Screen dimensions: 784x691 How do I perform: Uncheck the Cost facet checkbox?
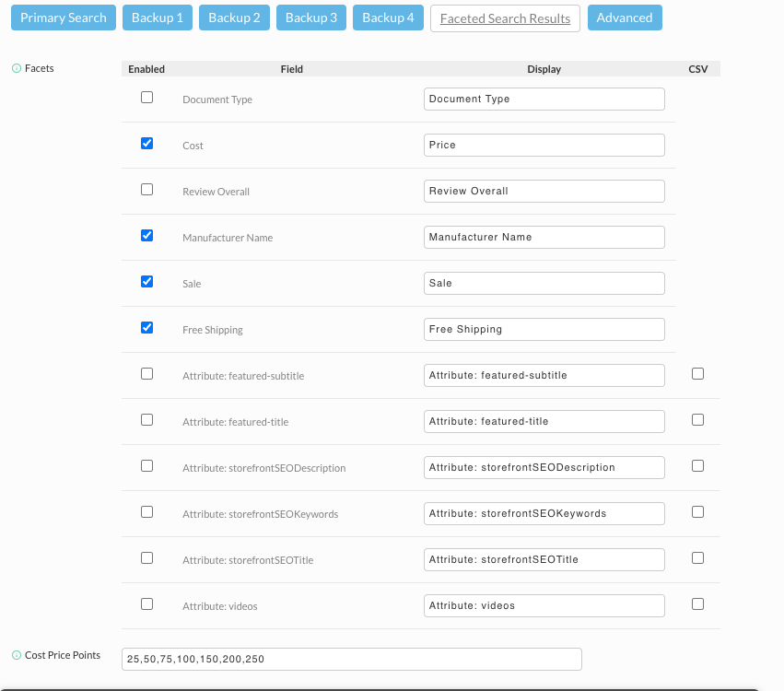click(x=147, y=144)
